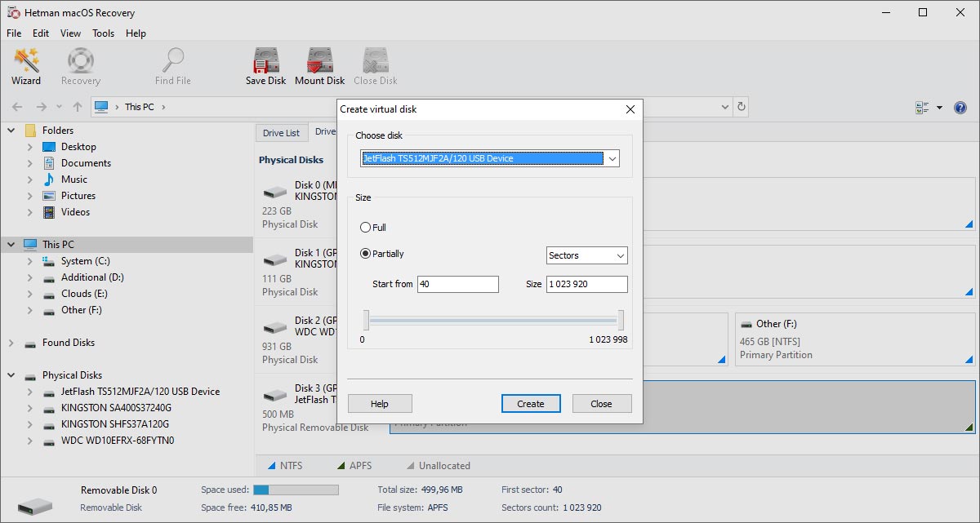Screen dimensions: 980x523
Task: Click the left handle of sector range slider
Action: point(366,320)
